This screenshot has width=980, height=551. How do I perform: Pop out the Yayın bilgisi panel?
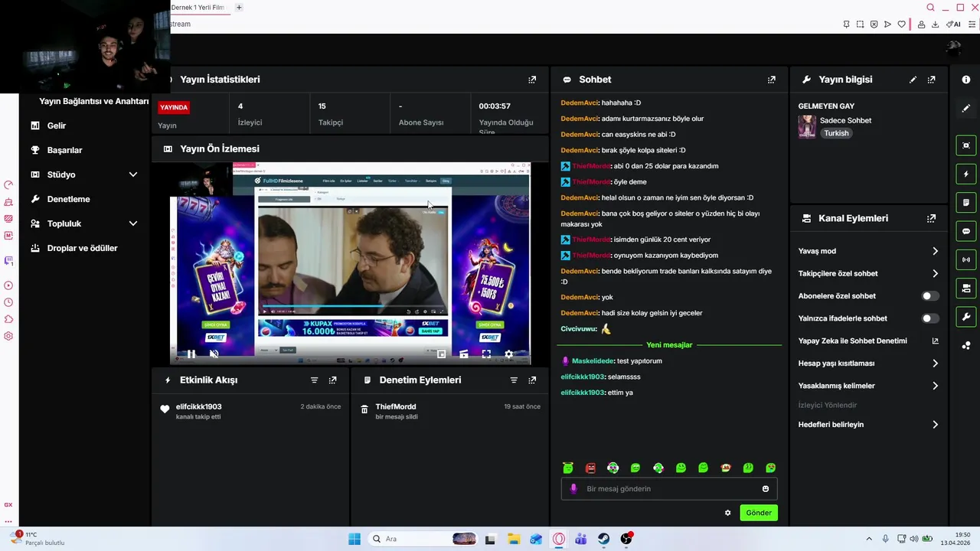(931, 80)
